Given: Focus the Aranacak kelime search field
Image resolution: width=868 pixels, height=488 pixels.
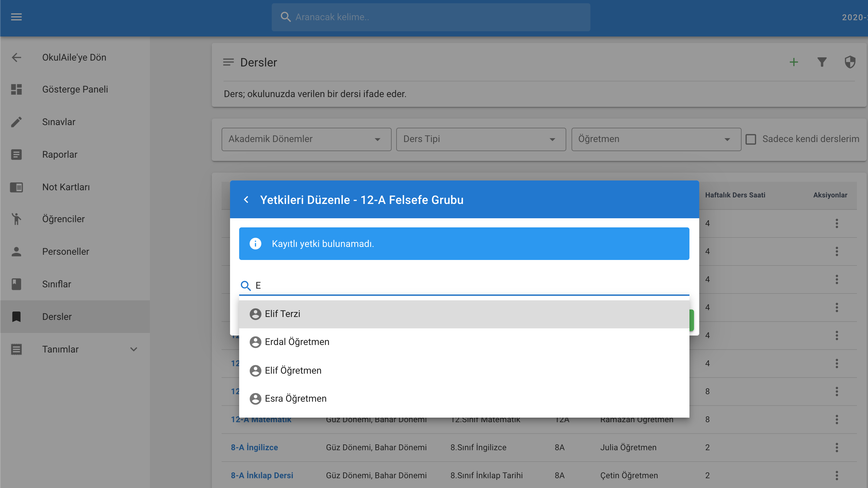Looking at the screenshot, I should pyautogui.click(x=431, y=17).
